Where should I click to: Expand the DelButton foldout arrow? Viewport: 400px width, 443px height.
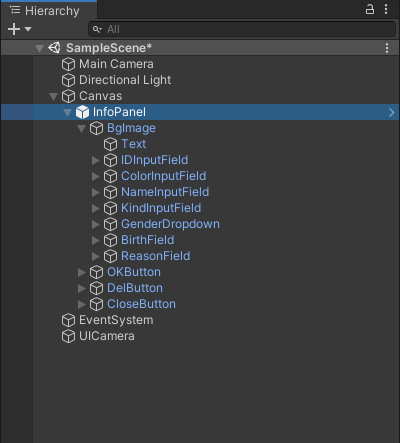(x=82, y=288)
